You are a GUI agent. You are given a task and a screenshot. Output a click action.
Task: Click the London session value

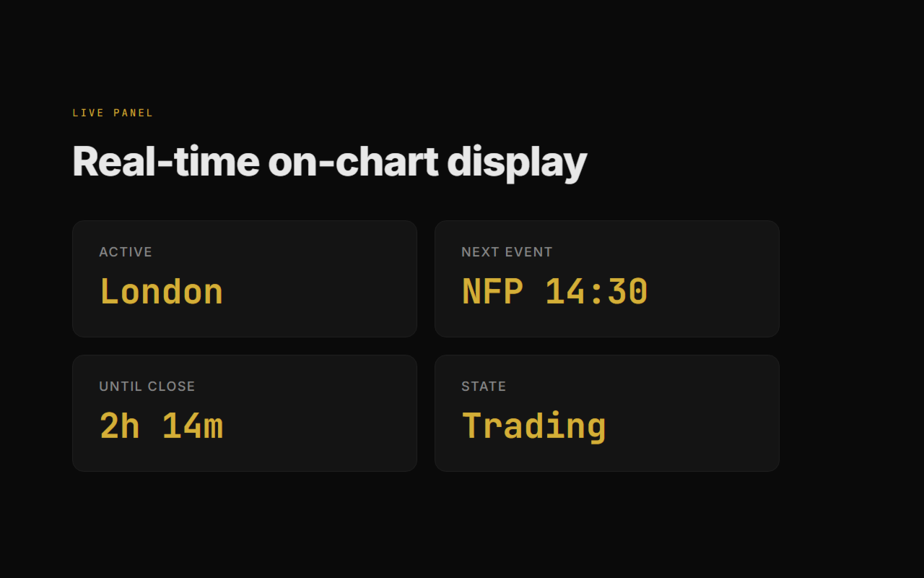pos(161,292)
